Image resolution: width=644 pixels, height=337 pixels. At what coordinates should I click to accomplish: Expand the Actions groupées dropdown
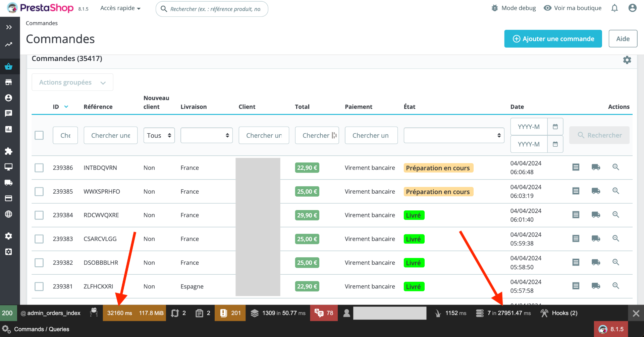point(72,82)
